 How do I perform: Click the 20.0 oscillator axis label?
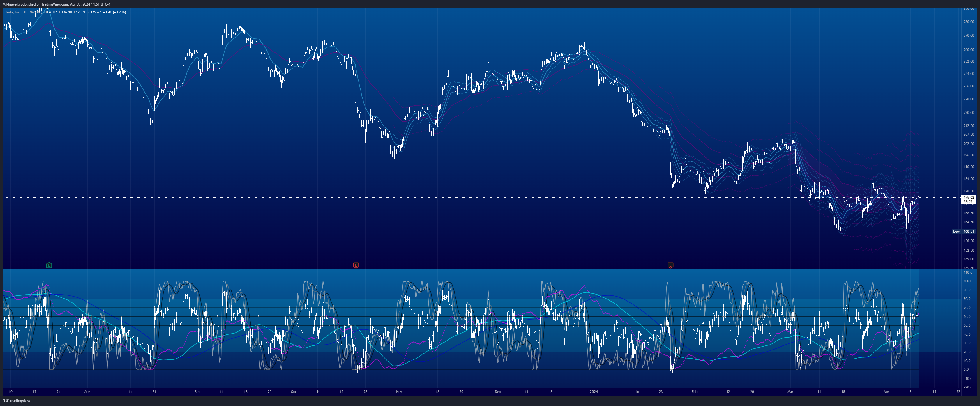click(967, 352)
